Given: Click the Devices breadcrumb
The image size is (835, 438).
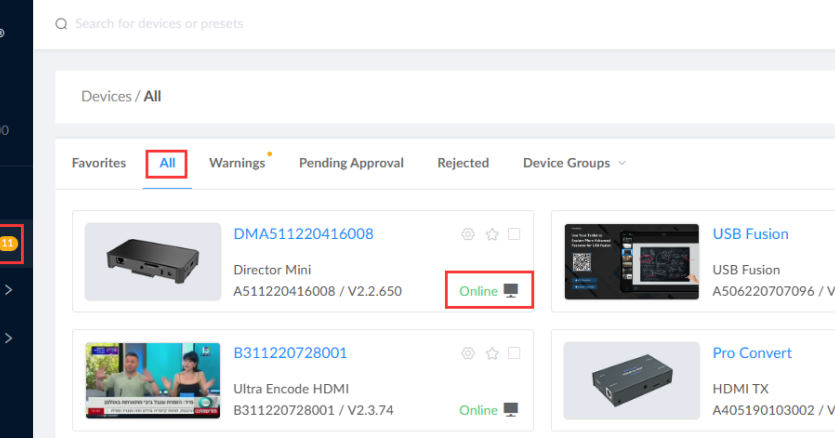Looking at the screenshot, I should point(107,96).
